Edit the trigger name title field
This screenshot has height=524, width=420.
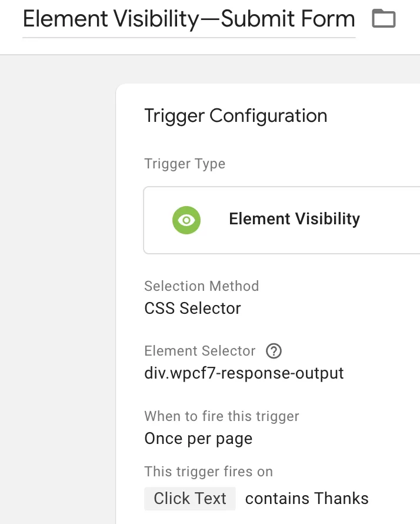point(189,19)
